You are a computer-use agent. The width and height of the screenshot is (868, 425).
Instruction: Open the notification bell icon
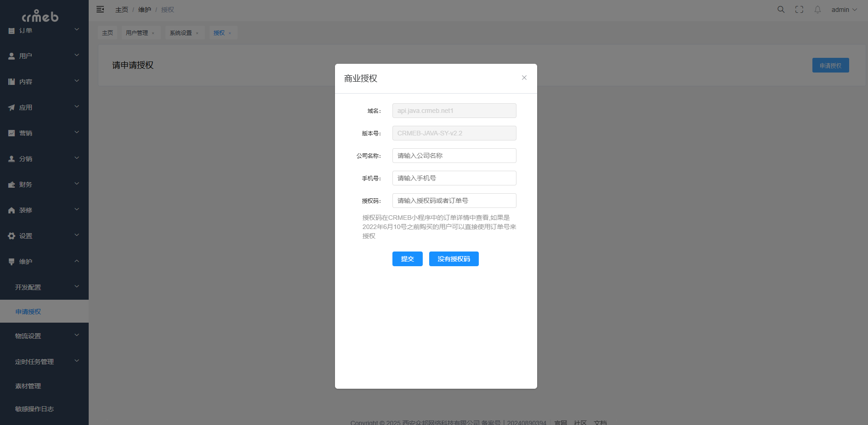[817, 9]
